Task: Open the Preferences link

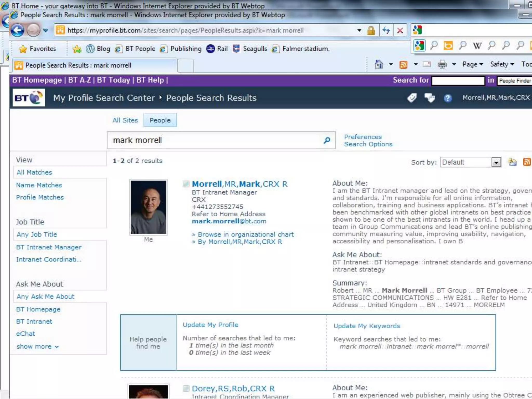Action: [x=363, y=137]
